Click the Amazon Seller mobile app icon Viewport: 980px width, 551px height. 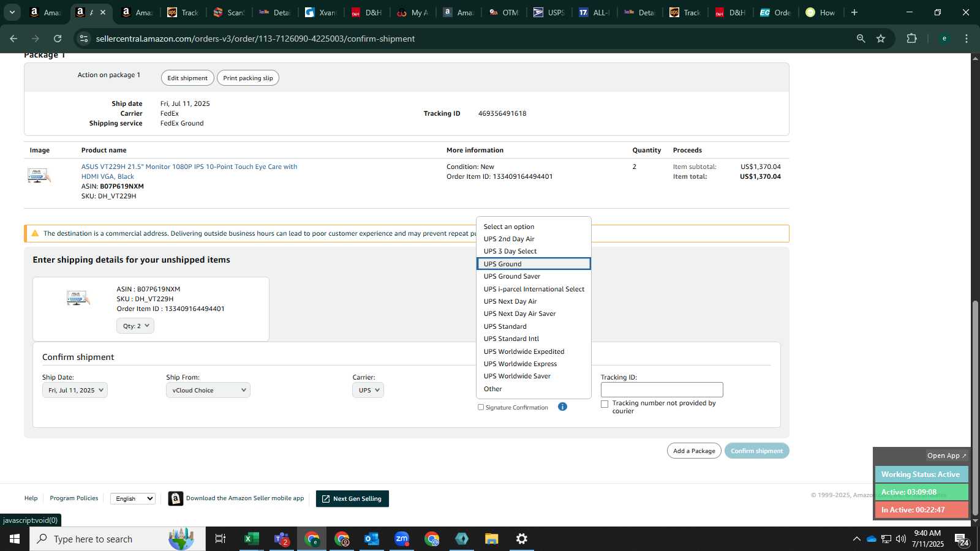click(x=176, y=498)
